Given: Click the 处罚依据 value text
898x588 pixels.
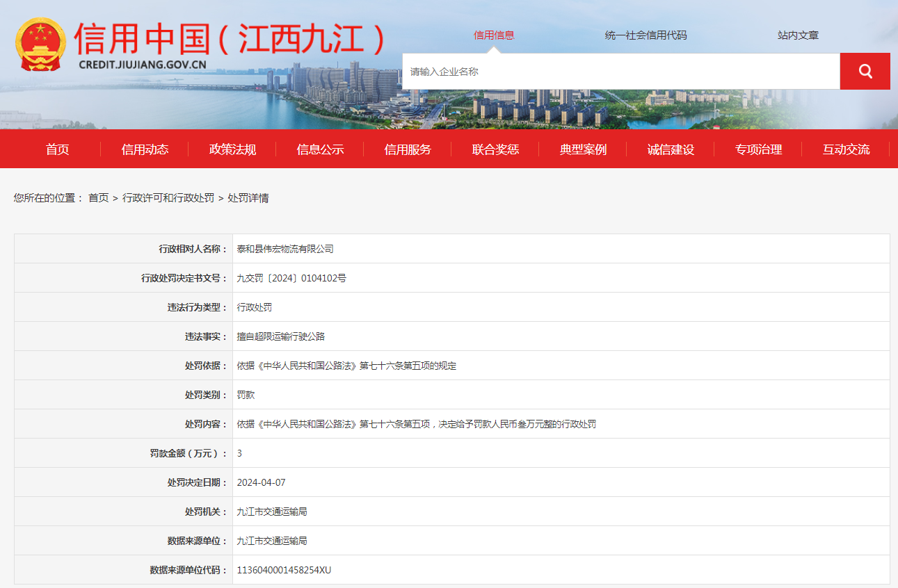Looking at the screenshot, I should click(346, 366).
